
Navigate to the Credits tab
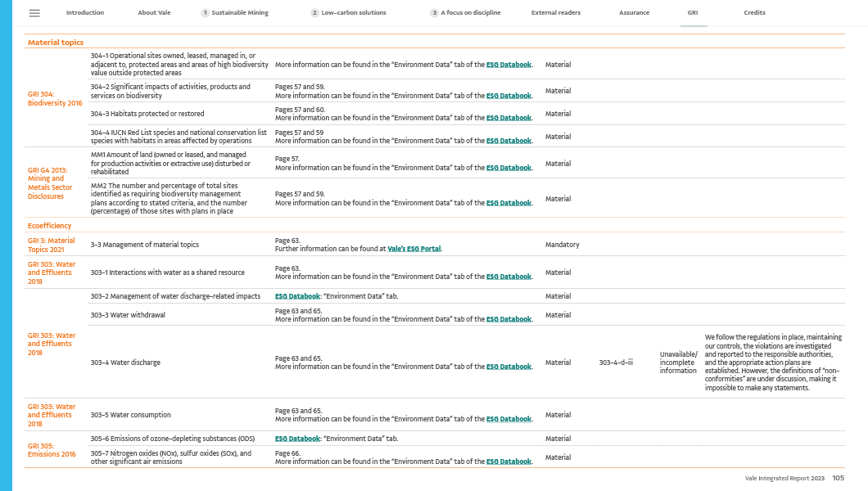pyautogui.click(x=755, y=13)
